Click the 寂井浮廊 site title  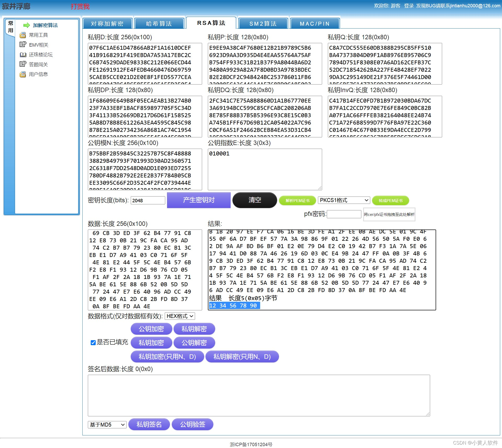pos(16,6)
